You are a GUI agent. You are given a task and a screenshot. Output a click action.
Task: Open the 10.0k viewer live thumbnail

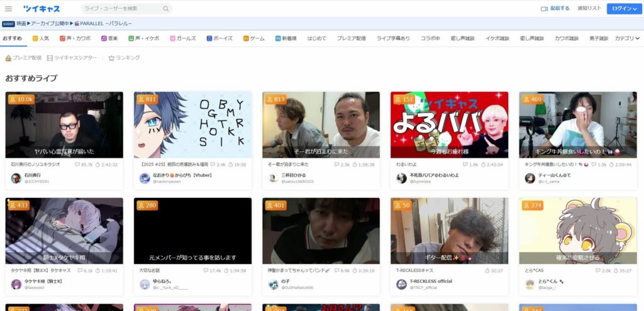pos(64,124)
